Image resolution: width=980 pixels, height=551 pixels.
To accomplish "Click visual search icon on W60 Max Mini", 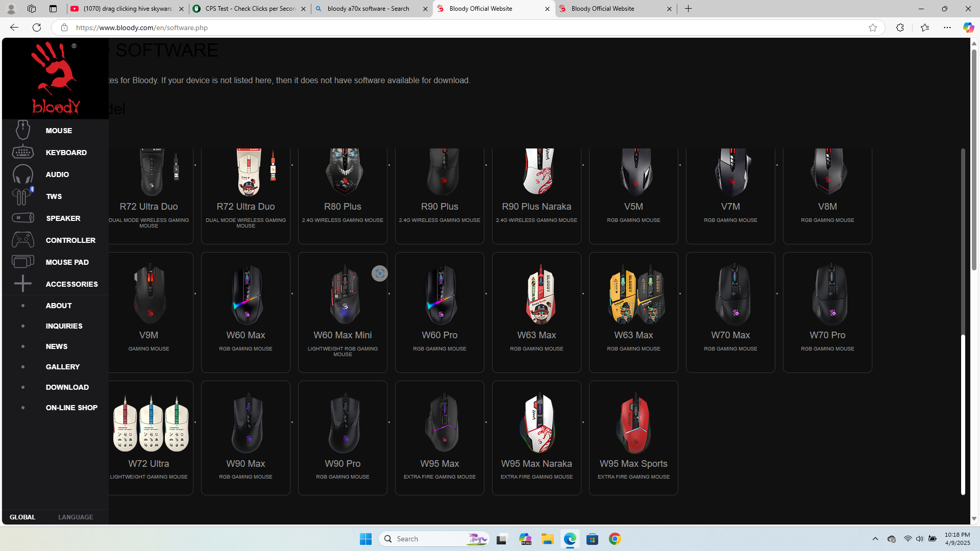I will [x=379, y=273].
